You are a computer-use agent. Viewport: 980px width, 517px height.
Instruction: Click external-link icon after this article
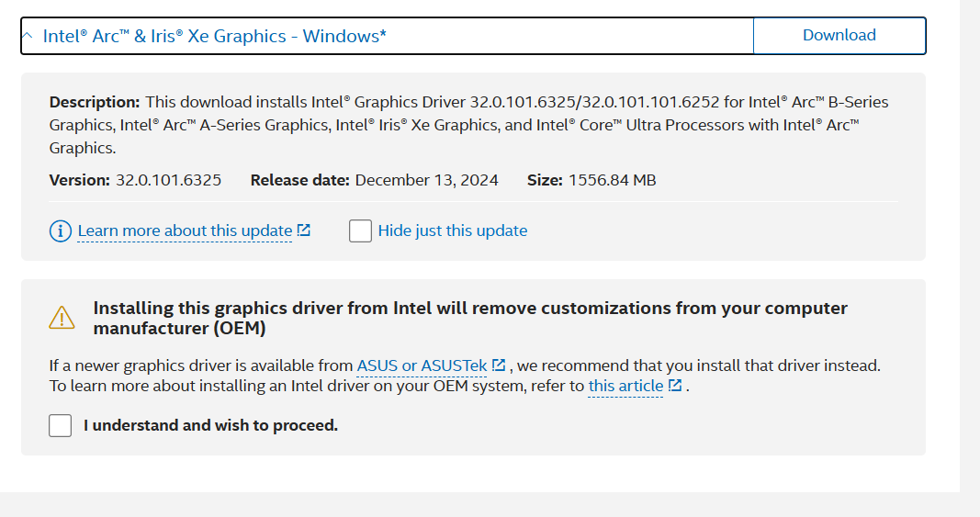point(675,386)
